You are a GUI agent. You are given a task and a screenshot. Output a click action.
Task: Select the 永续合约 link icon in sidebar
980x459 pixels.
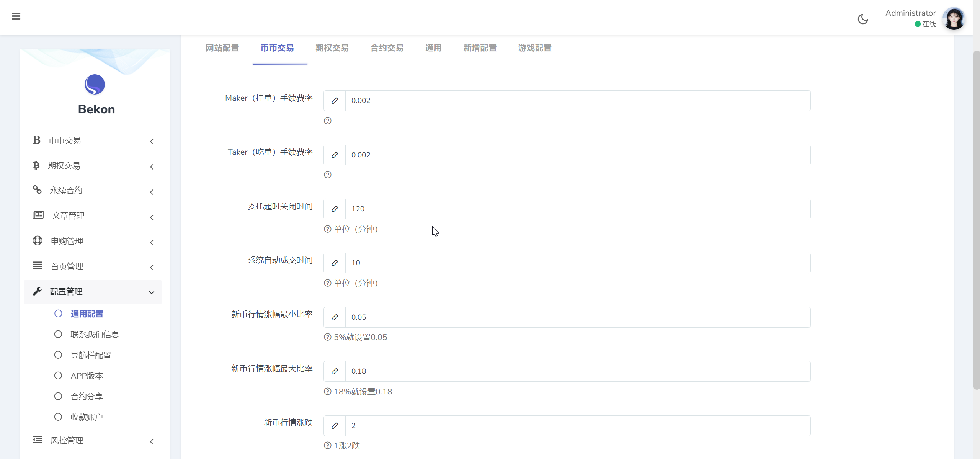(x=37, y=189)
